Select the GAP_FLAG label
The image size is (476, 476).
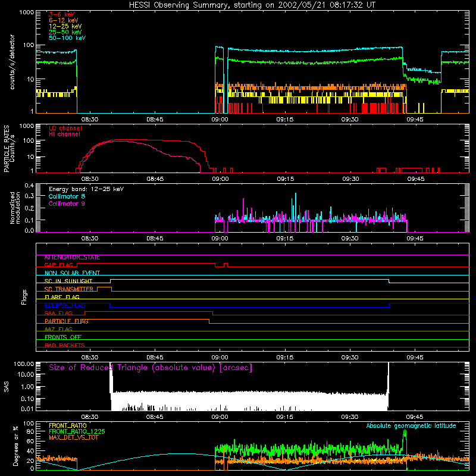pyautogui.click(x=59, y=265)
